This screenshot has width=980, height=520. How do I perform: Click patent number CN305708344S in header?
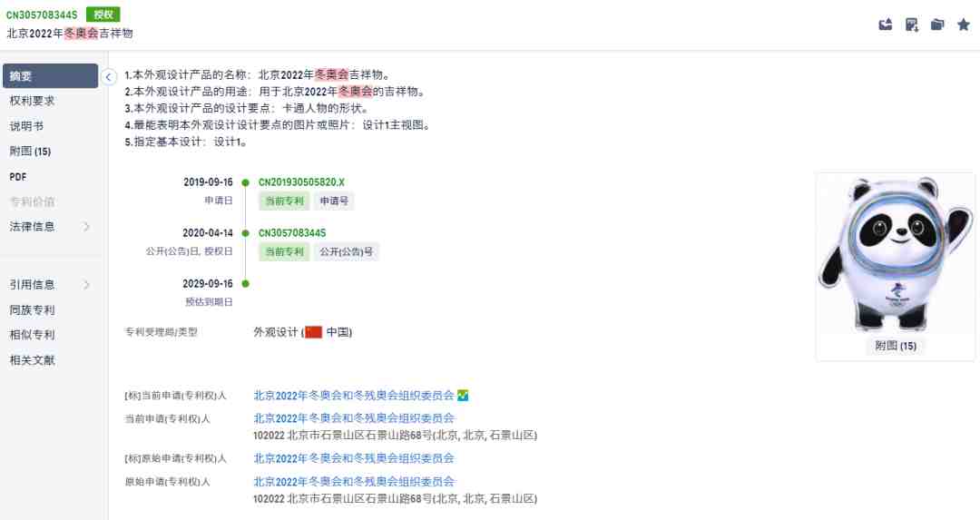(42, 15)
